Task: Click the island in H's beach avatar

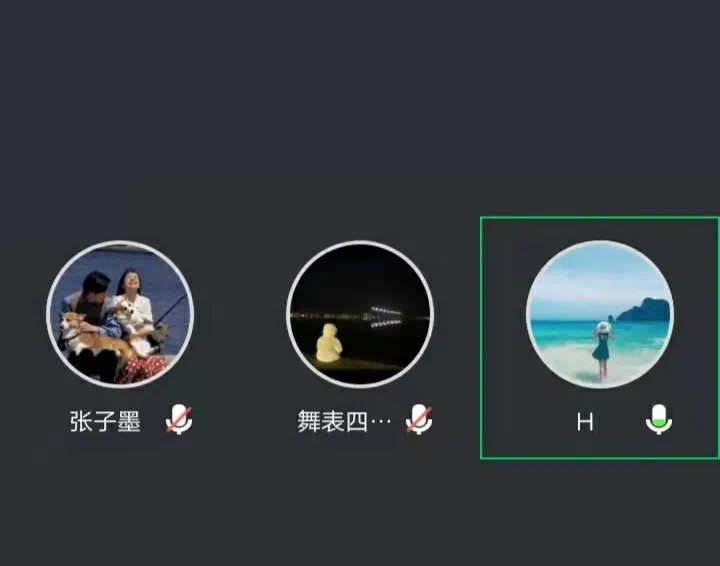Action: click(x=643, y=309)
